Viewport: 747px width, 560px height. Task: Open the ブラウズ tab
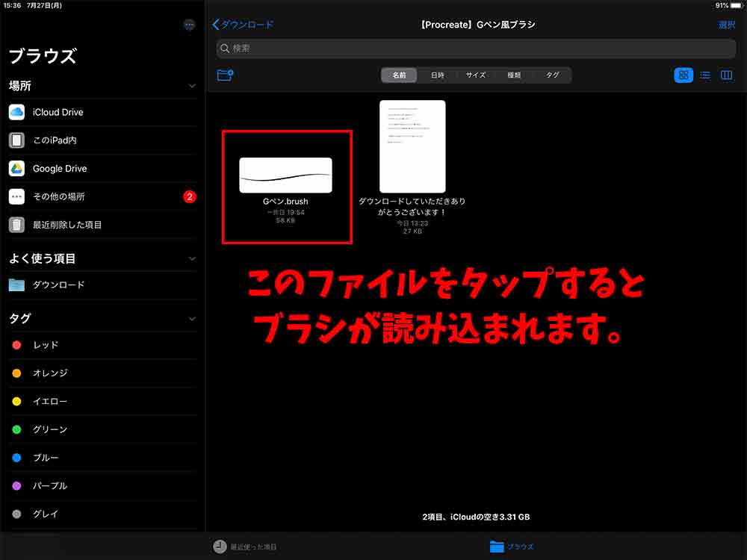tap(512, 547)
